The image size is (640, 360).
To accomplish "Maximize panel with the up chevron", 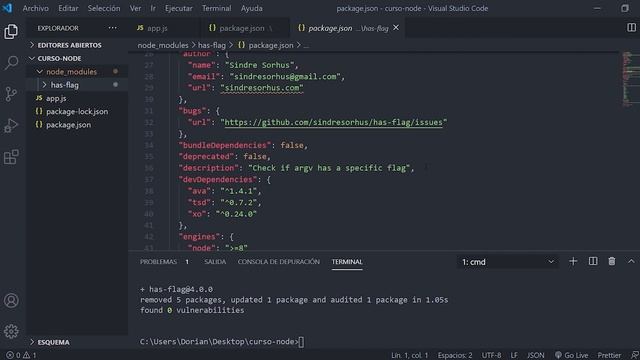I will [x=631, y=262].
